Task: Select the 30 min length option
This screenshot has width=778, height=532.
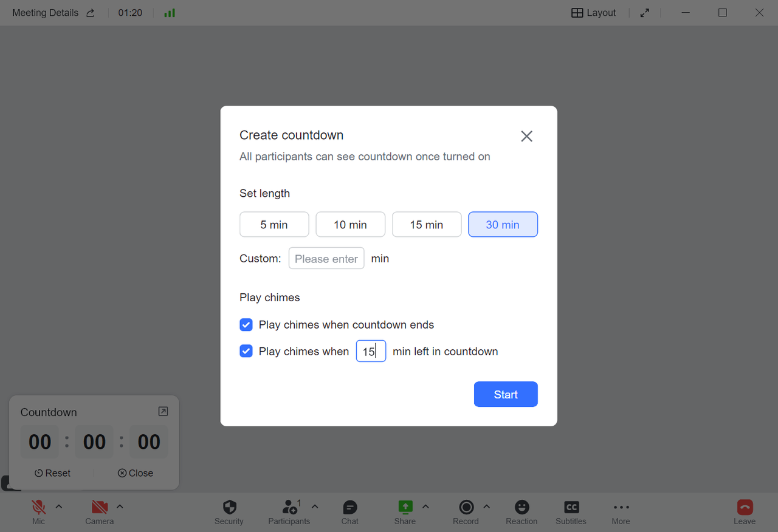Action: click(503, 225)
